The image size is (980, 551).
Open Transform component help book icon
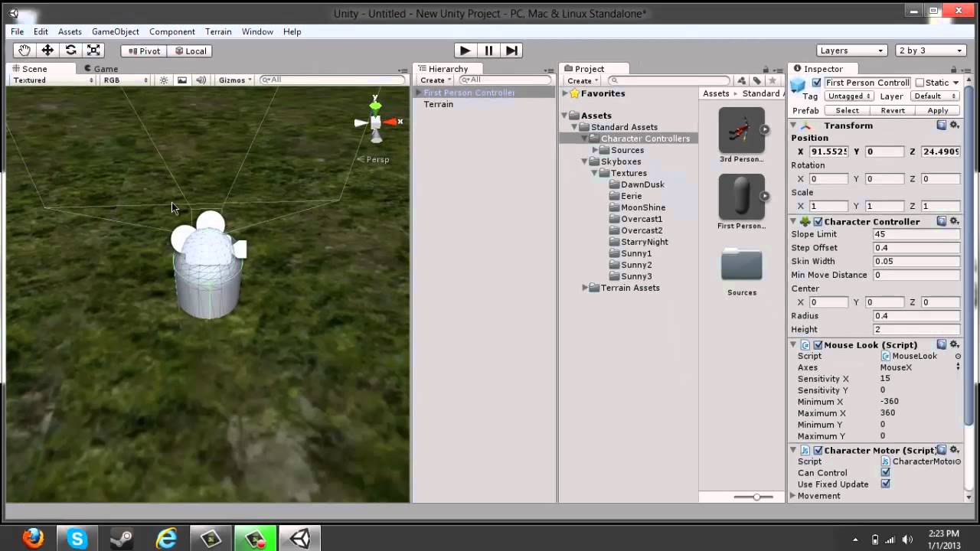[x=942, y=125]
